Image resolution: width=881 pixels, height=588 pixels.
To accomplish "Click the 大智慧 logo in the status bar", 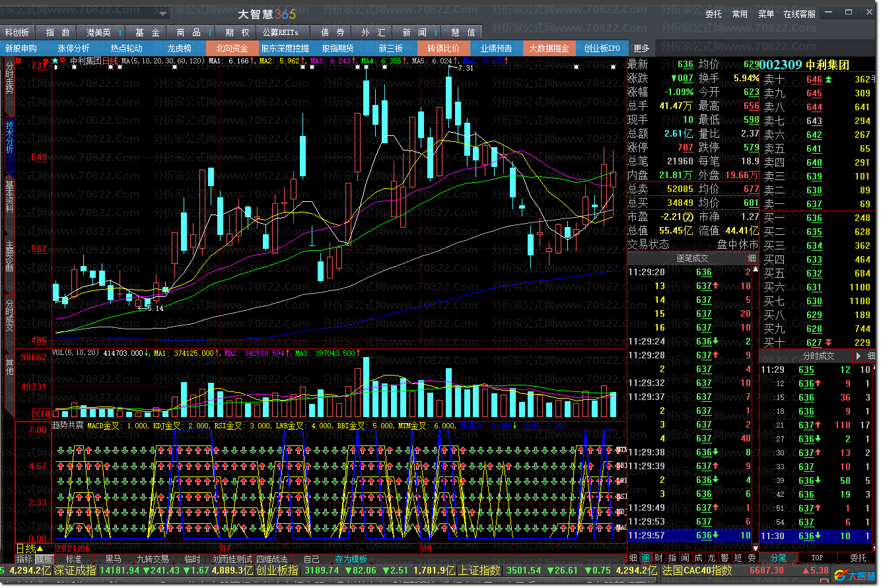I will click(x=854, y=575).
